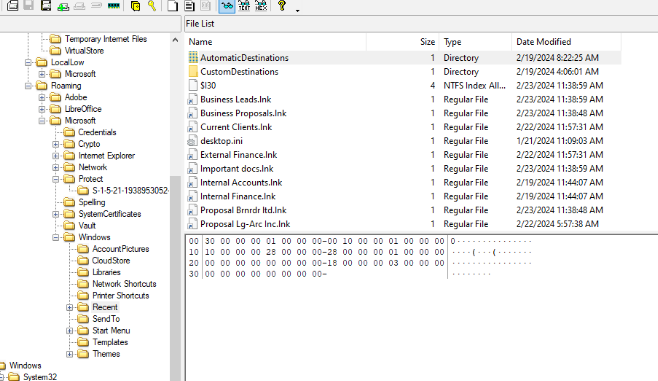Open Help via the question mark icon
The height and width of the screenshot is (381, 658).
(282, 6)
